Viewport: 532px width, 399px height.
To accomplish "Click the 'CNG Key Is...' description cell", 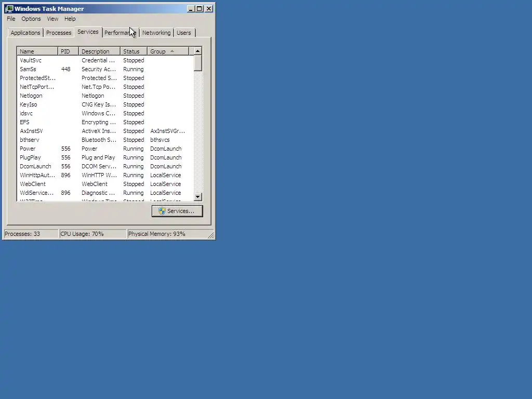I will point(99,104).
